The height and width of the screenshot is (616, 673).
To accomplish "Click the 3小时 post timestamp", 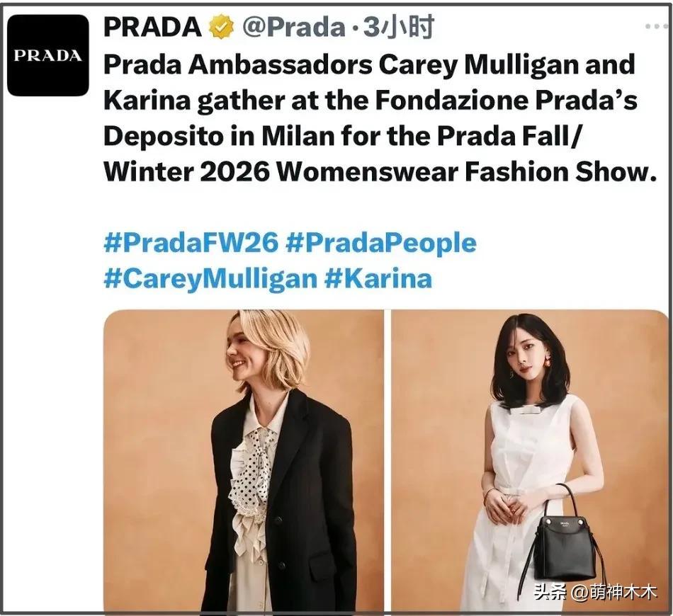I will click(399, 28).
